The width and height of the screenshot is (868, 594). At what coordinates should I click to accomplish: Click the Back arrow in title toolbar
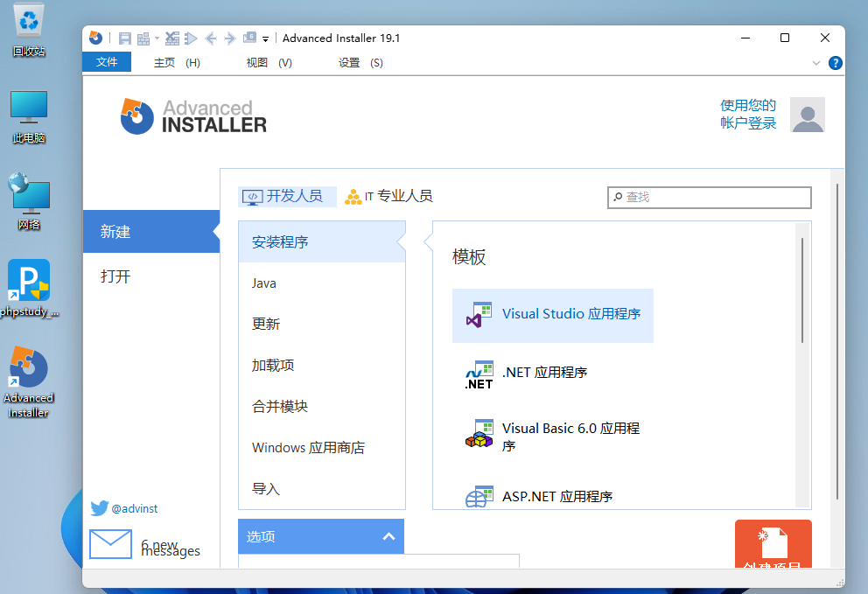(x=211, y=38)
